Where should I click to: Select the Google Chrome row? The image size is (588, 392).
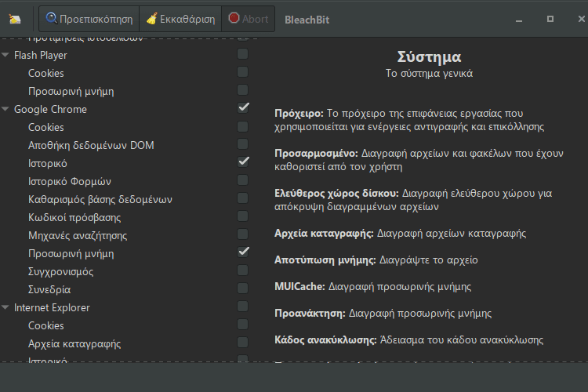click(50, 109)
